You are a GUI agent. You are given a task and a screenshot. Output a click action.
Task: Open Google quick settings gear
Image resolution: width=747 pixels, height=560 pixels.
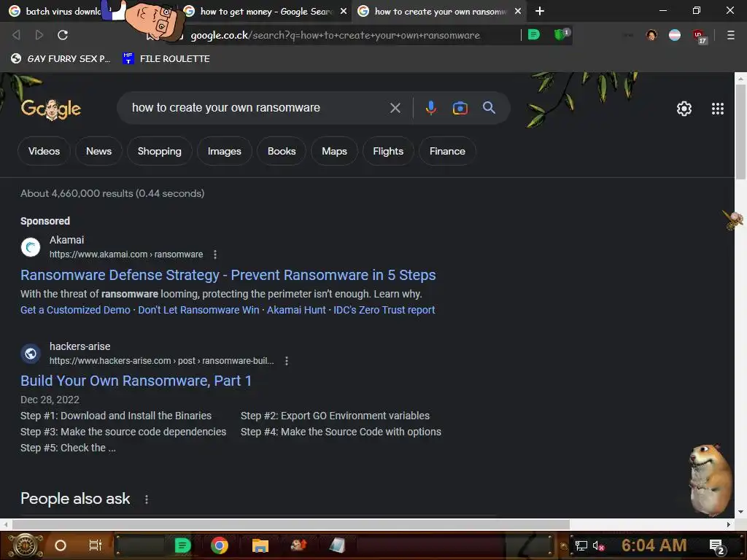[x=684, y=109]
